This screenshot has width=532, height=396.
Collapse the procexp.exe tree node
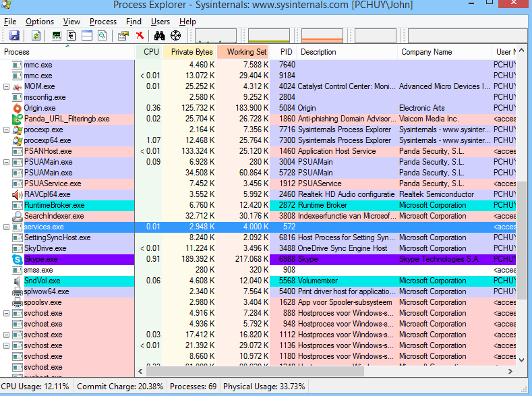click(x=6, y=130)
